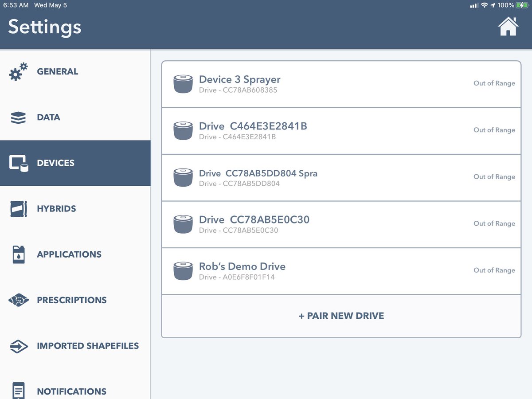
Task: Click subtitle Drive - CC78AB5E0C30
Action: pos(239,231)
